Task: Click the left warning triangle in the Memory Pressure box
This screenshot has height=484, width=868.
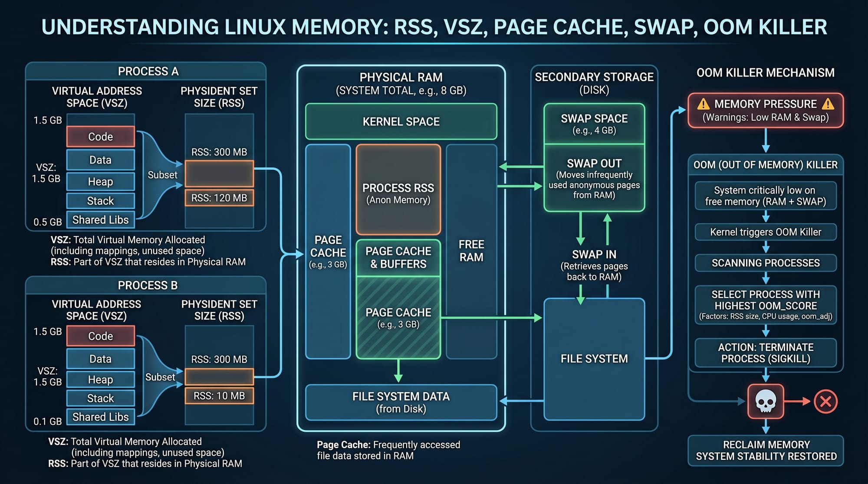Action: pos(703,104)
